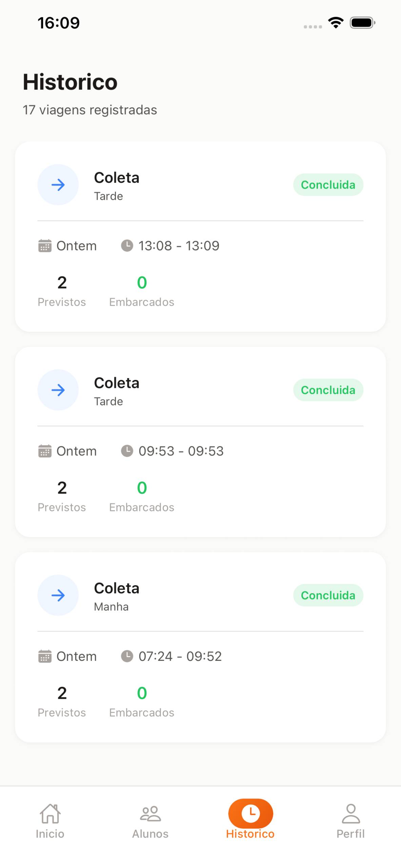Tap Concluida badge on Manha trip
401x868 pixels.
tap(328, 595)
